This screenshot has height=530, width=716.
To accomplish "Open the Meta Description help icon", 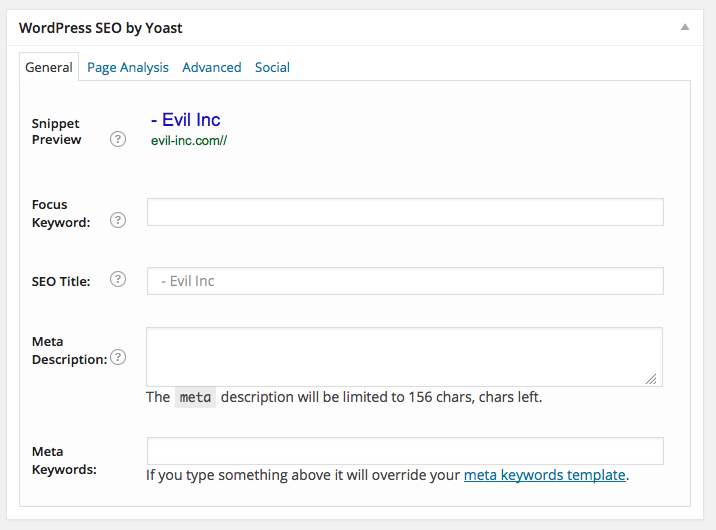I will tap(118, 357).
